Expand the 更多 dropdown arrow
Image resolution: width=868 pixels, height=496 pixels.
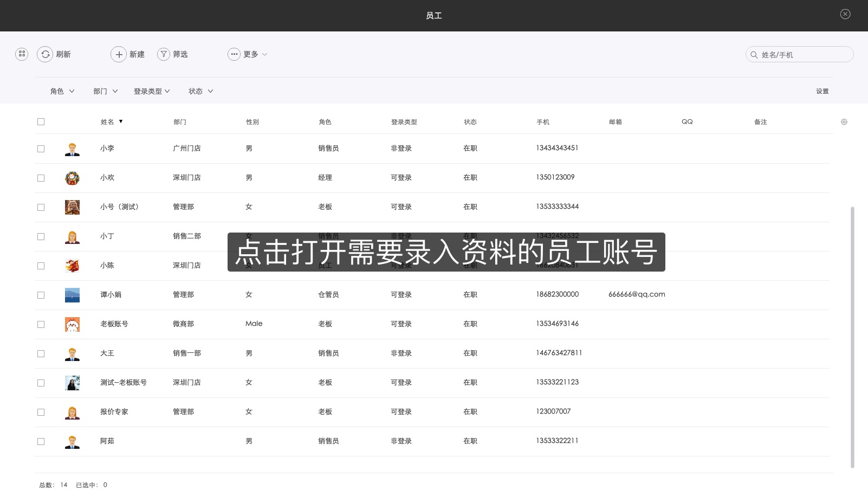[x=264, y=54]
